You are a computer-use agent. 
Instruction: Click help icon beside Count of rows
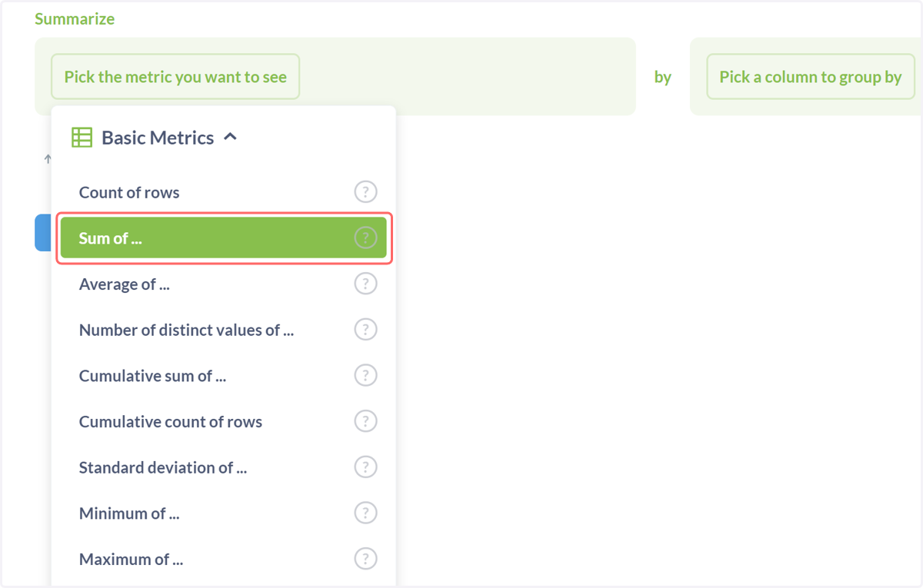365,192
